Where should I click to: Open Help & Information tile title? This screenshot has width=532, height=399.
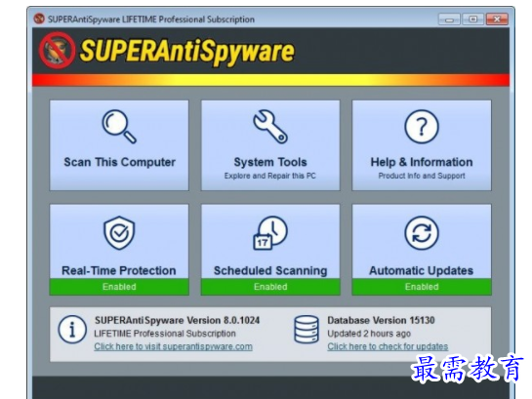click(422, 162)
